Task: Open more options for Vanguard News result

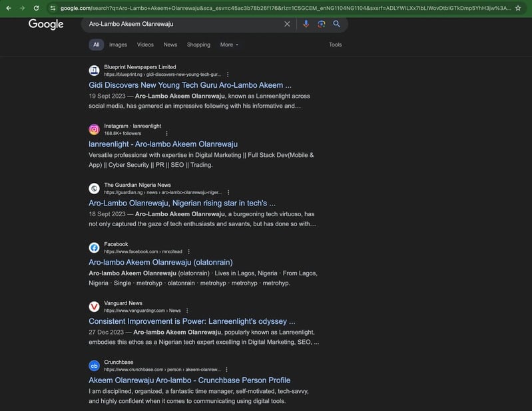Action: 187,311
